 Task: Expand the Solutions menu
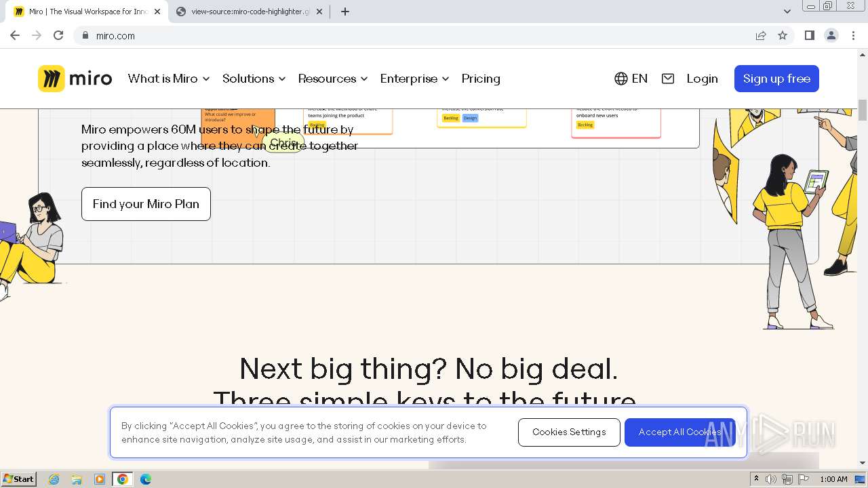point(254,79)
